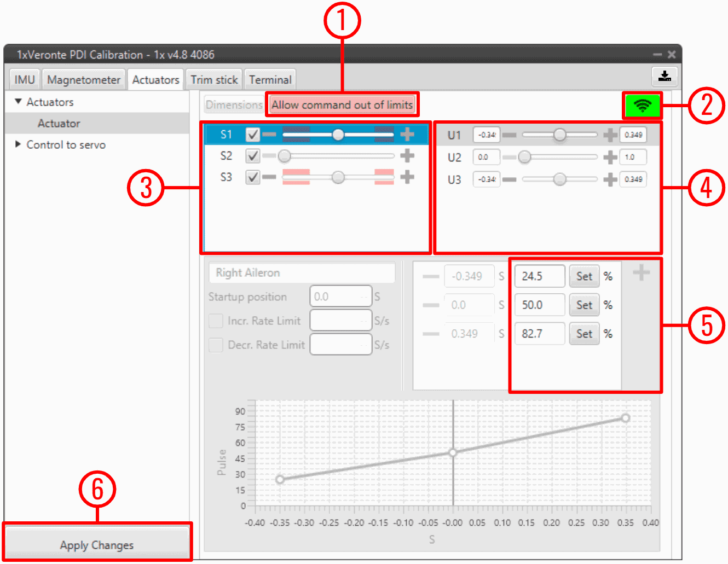Click the Apply Changes button
The height and width of the screenshot is (564, 728).
[x=97, y=545]
